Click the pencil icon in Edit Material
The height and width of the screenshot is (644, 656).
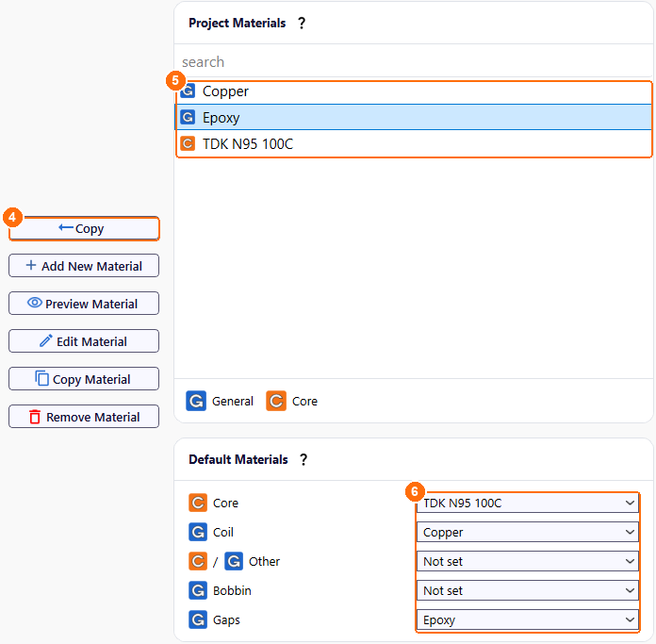click(46, 340)
